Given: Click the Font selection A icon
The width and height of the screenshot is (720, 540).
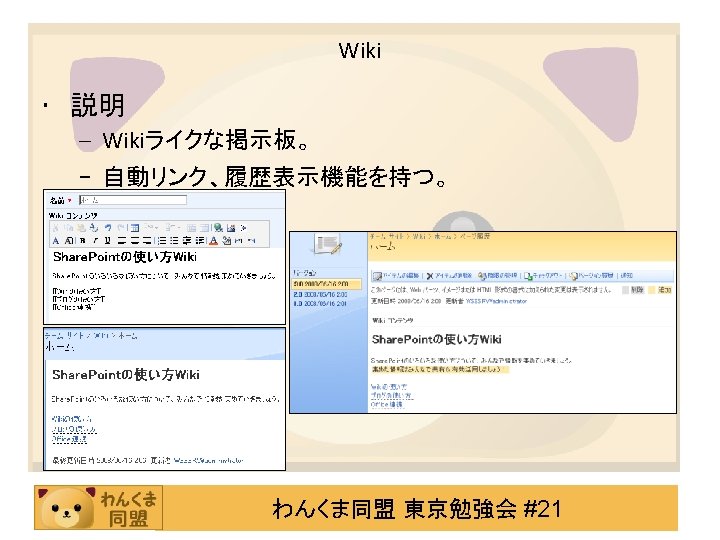Looking at the screenshot, I should [56, 241].
